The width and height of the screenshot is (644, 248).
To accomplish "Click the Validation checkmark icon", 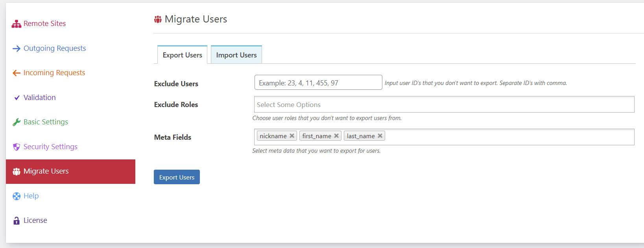I will 17,98.
